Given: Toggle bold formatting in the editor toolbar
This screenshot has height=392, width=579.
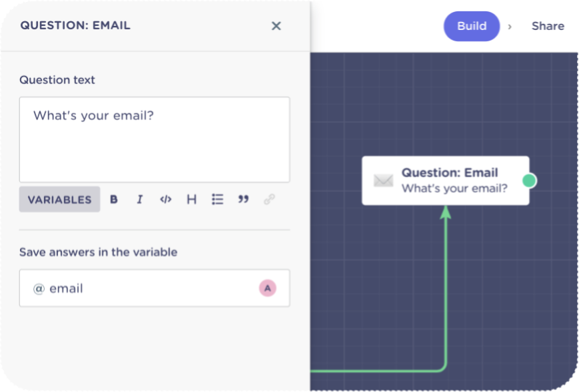Looking at the screenshot, I should [114, 200].
